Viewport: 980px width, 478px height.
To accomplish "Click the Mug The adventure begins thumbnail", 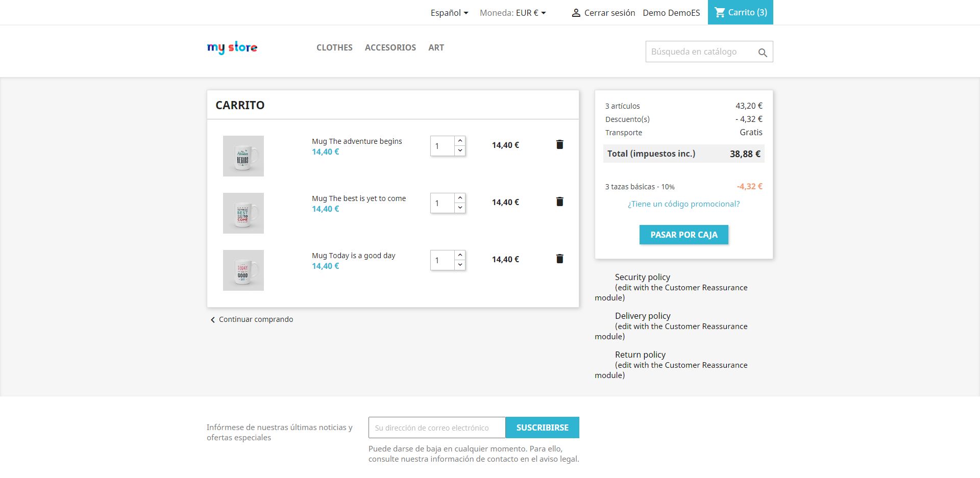I will 243,156.
